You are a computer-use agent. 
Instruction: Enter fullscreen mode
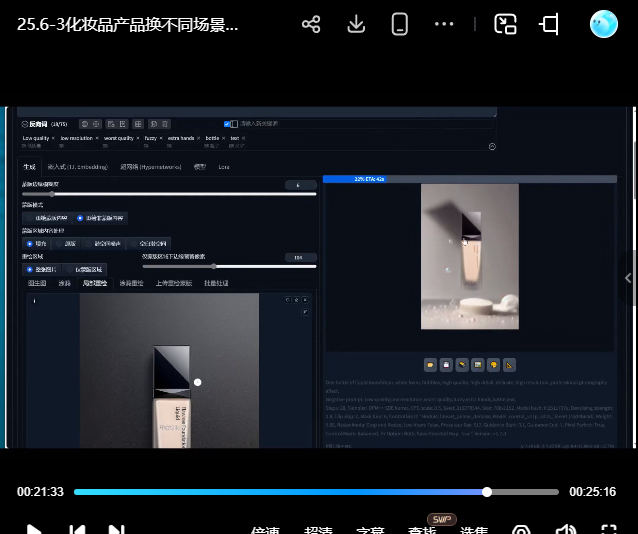[609, 530]
